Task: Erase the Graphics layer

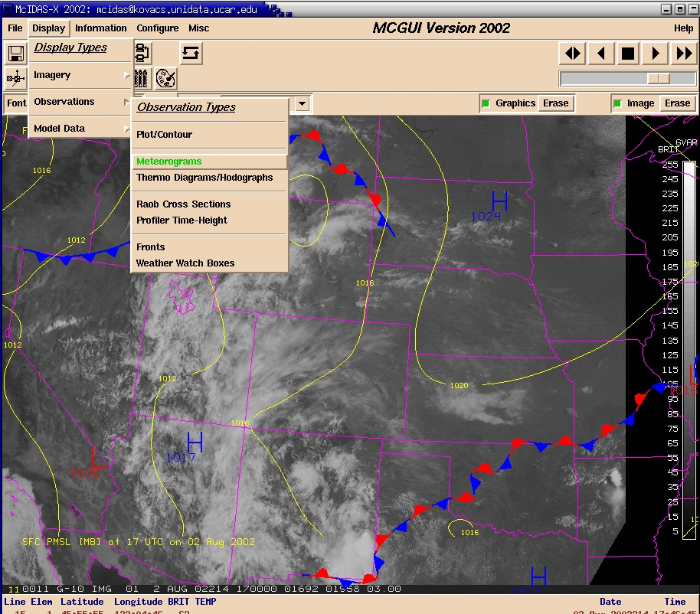Action: (556, 103)
